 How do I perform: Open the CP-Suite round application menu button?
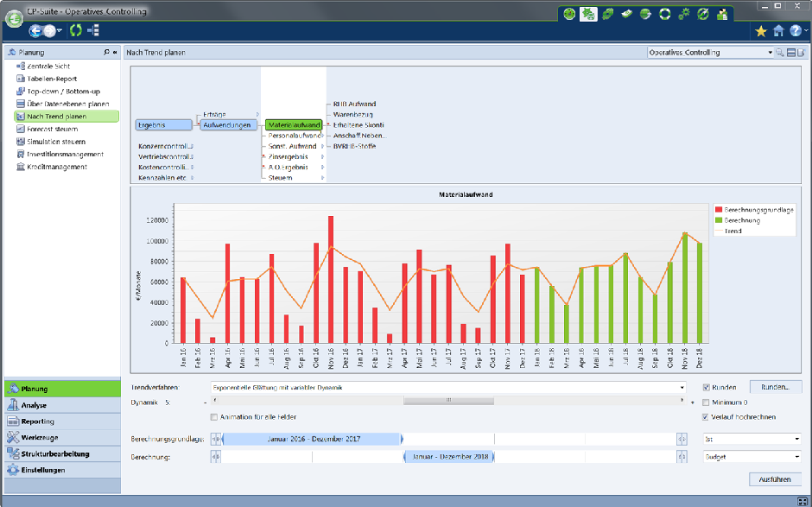pos(14,19)
